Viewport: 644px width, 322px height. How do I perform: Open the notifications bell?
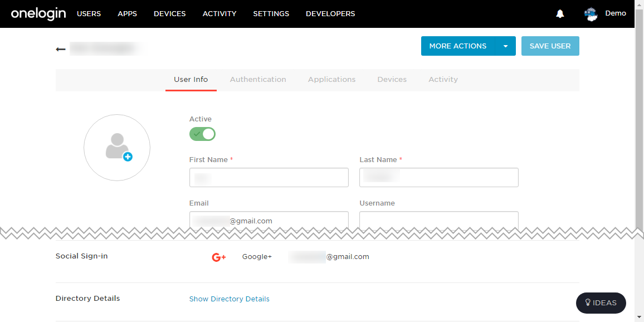tap(560, 14)
